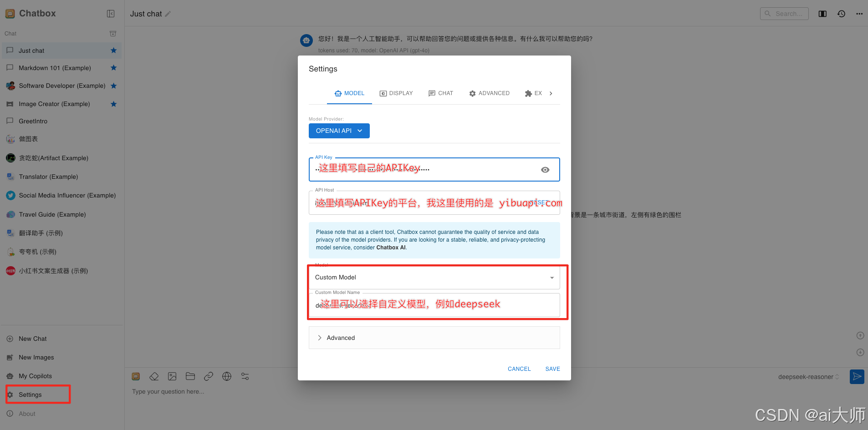The image size is (868, 430).
Task: Open the Software Developer (Example) conversation
Action: (x=62, y=86)
